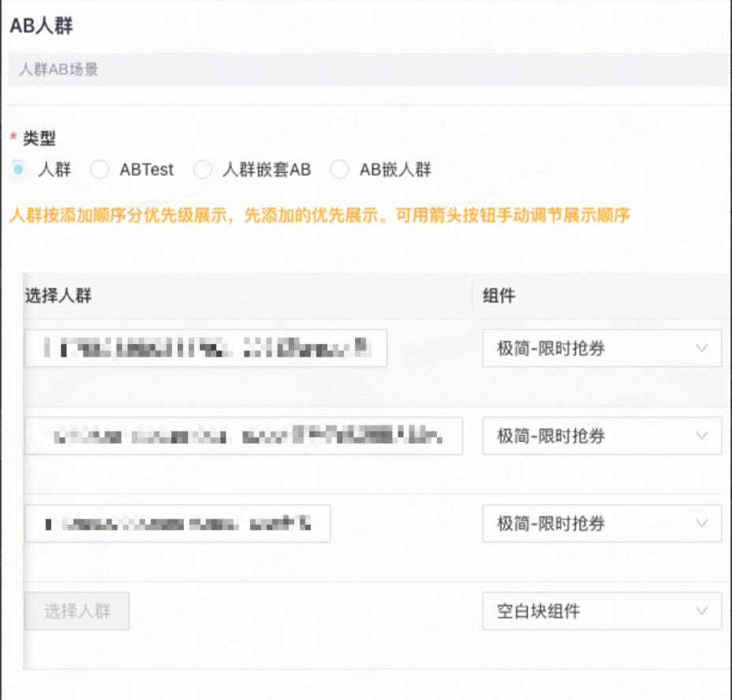Open the third row's 极简-限时抢券 dropdown

[602, 523]
